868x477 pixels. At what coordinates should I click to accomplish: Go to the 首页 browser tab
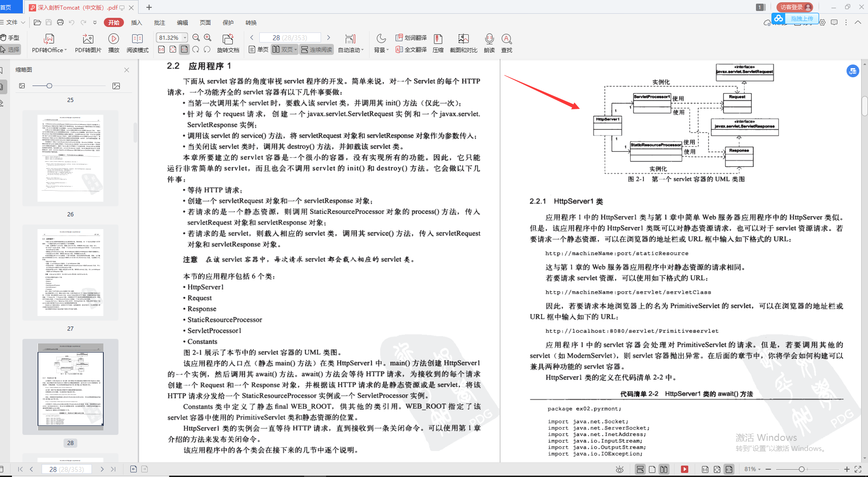[11, 7]
